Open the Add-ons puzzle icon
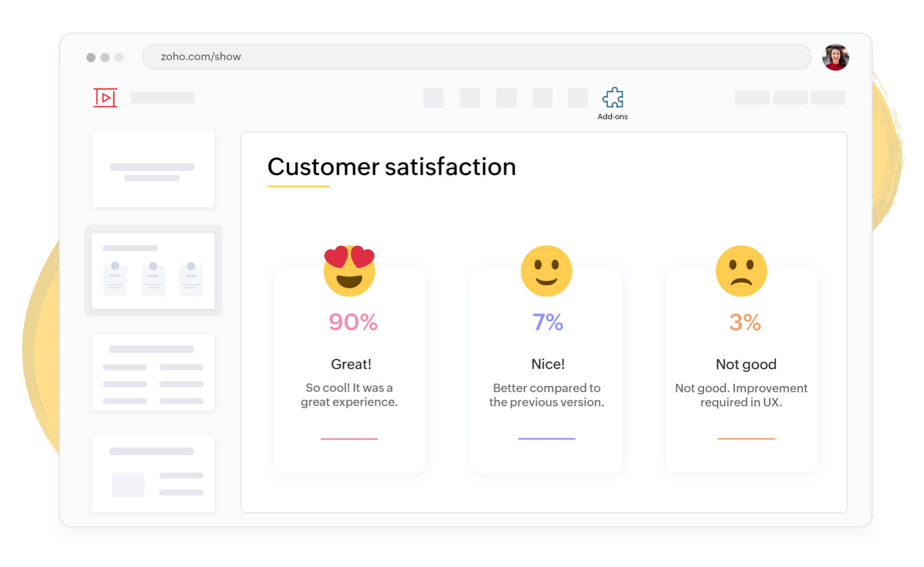Viewport: 924px width, 567px height. point(612,98)
